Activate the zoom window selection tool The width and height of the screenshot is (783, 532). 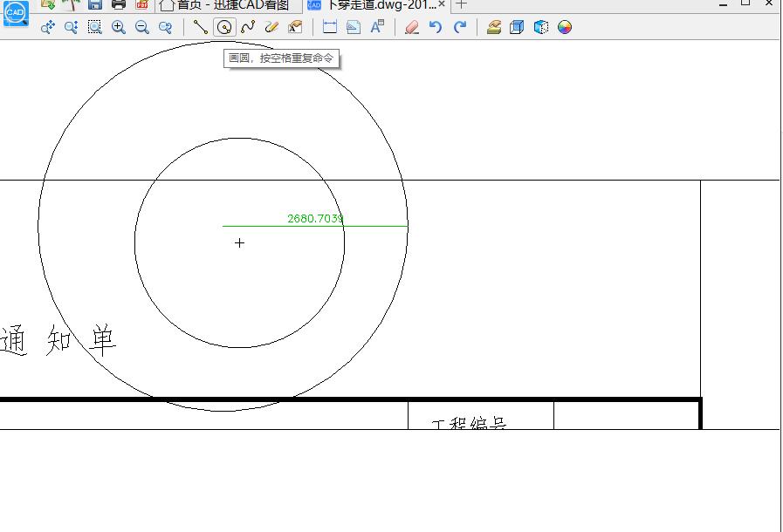click(95, 27)
